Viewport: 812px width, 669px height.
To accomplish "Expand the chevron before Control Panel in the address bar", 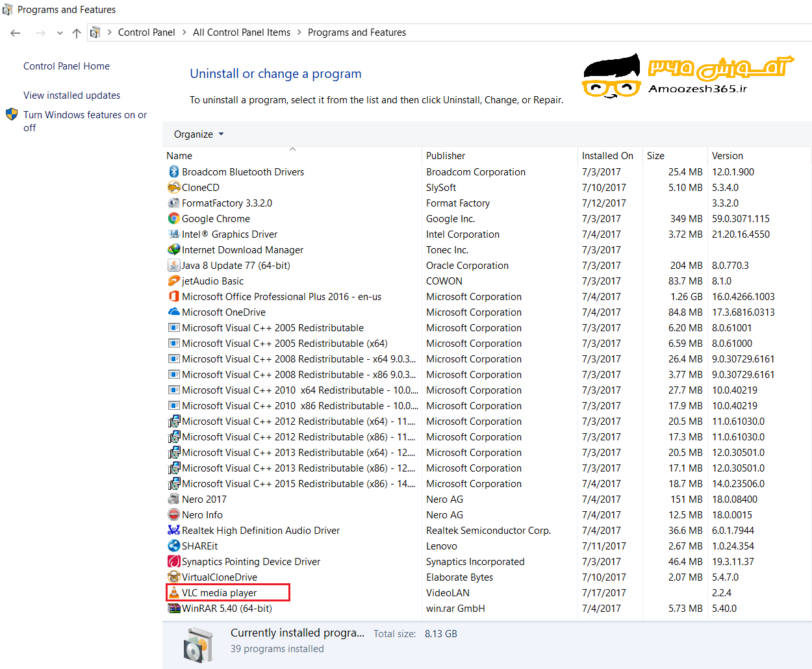I will pyautogui.click(x=110, y=32).
